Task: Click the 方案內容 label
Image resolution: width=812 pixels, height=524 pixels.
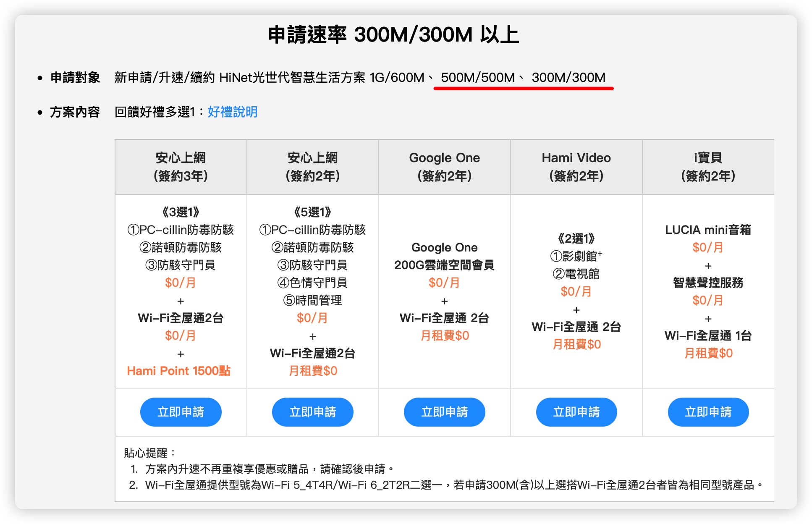Action: [x=75, y=112]
